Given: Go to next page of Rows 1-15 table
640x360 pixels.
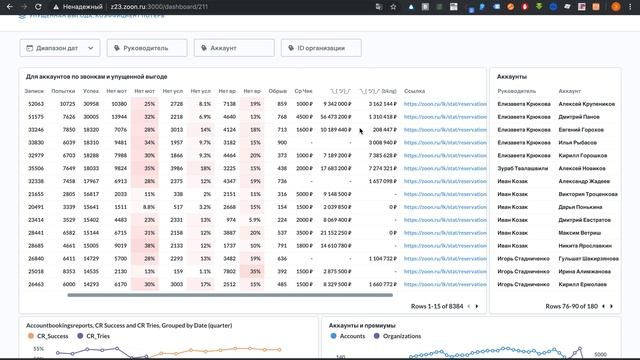Looking at the screenshot, I should (477, 306).
